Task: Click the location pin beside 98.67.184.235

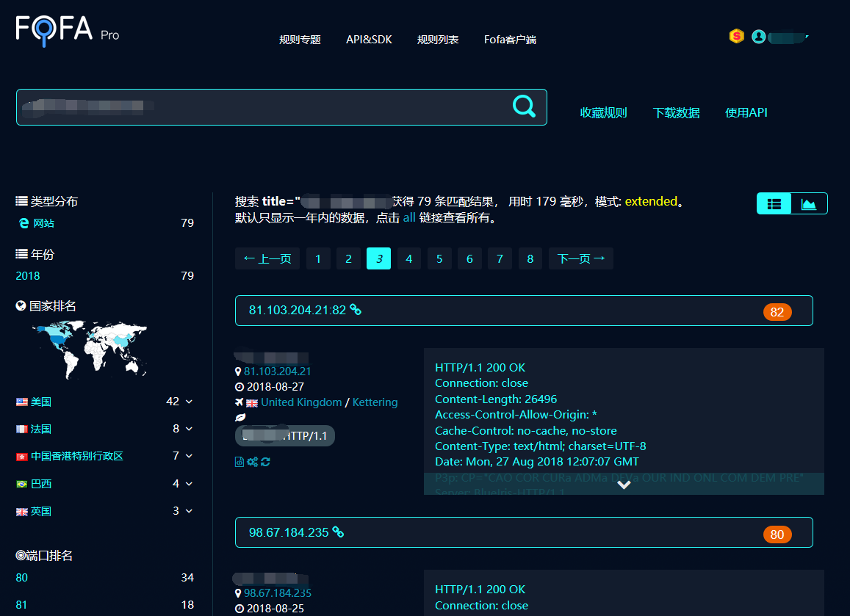Action: click(x=238, y=593)
